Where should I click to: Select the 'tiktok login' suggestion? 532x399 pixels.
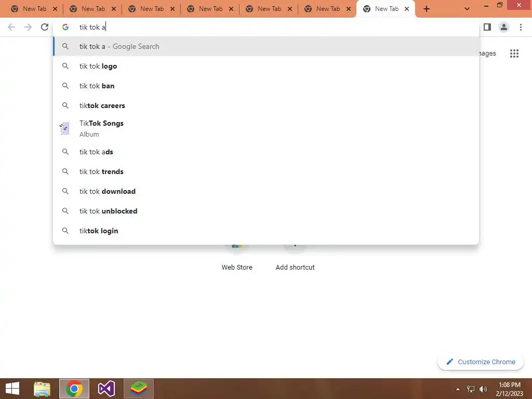266,230
